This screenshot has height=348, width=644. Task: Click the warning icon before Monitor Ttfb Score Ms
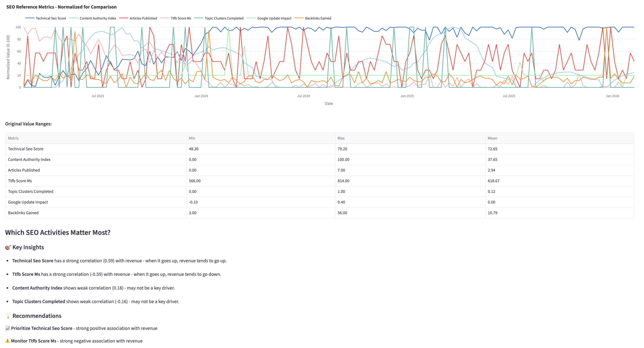coord(7,341)
